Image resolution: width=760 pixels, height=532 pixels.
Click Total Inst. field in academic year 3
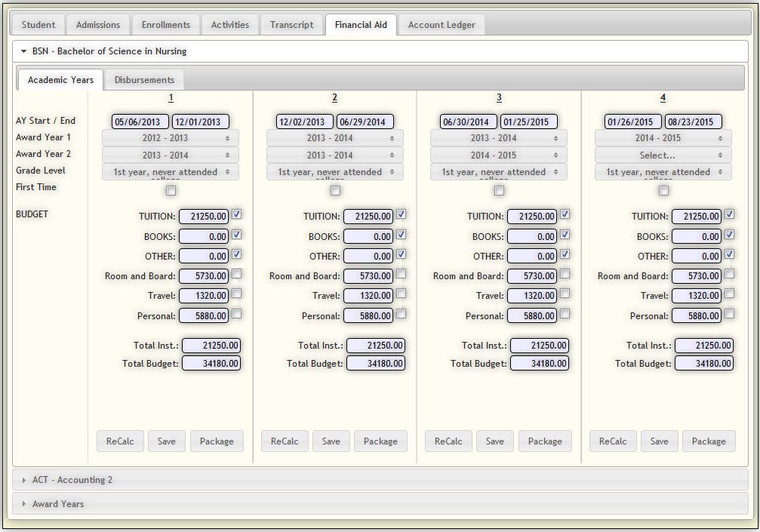[540, 346]
